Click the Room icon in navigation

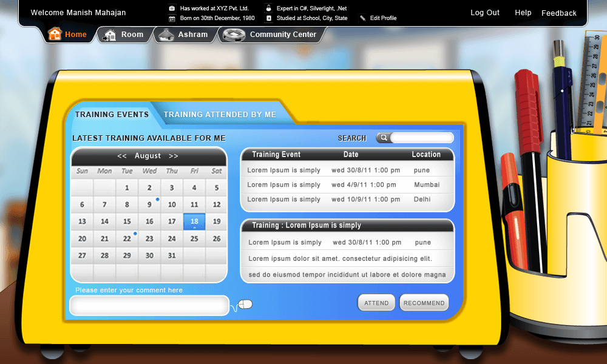[x=109, y=35]
